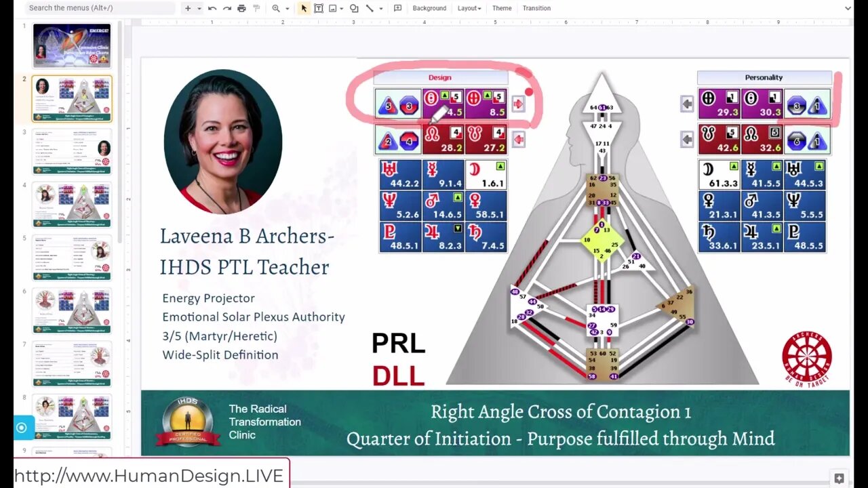Click the red arrow beside Design nodes row
Image resolution: width=868 pixels, height=488 pixels.
click(x=518, y=140)
